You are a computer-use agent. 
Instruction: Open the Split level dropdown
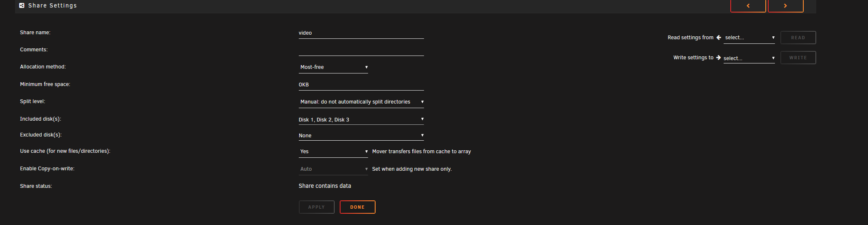point(361,102)
